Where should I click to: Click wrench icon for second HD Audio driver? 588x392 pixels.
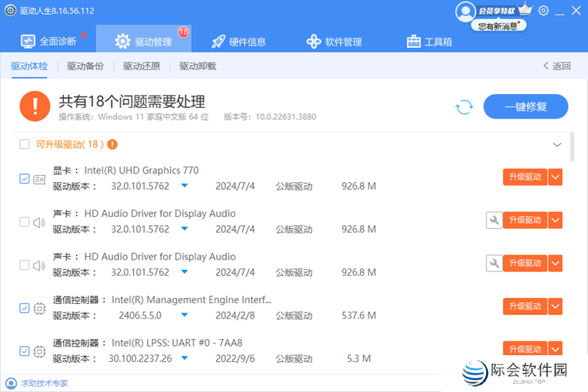click(x=494, y=263)
